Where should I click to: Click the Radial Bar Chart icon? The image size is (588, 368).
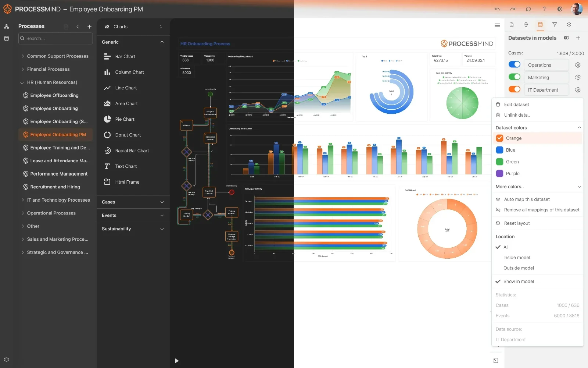(107, 151)
